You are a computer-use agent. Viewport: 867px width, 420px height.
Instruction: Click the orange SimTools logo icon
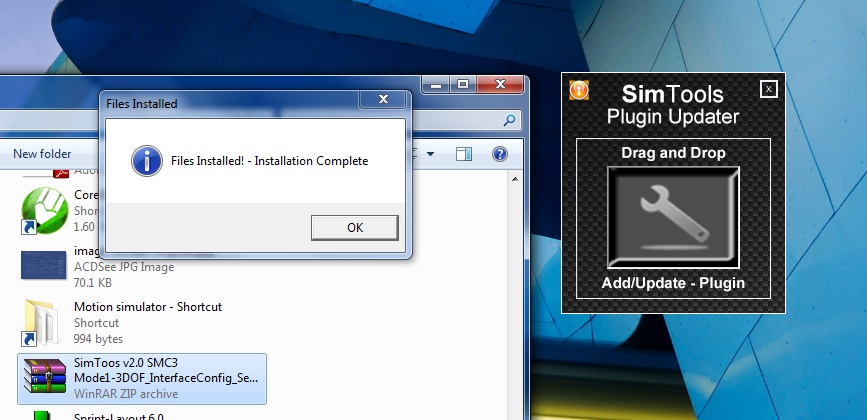(x=578, y=89)
